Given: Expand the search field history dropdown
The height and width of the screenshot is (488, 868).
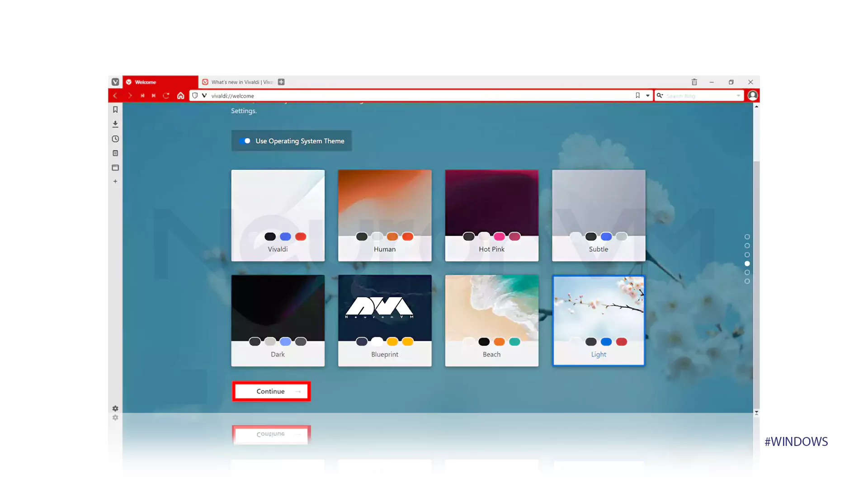Looking at the screenshot, I should coord(738,96).
